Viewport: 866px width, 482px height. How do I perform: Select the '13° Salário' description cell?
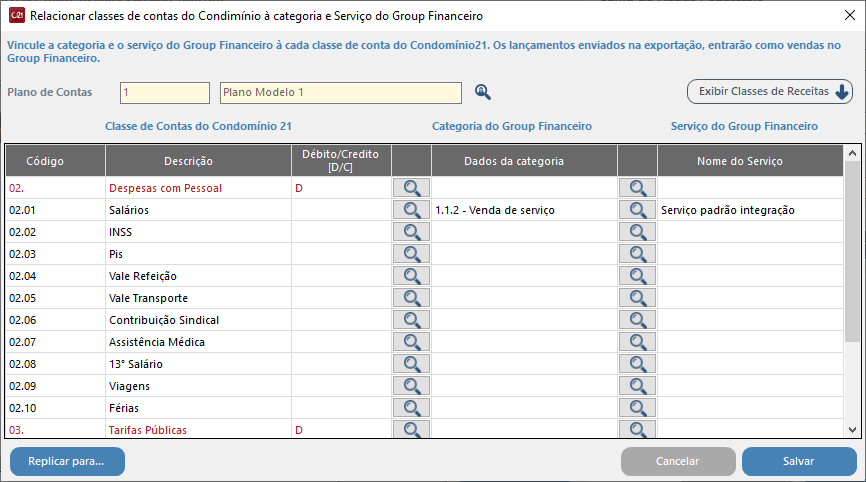198,364
